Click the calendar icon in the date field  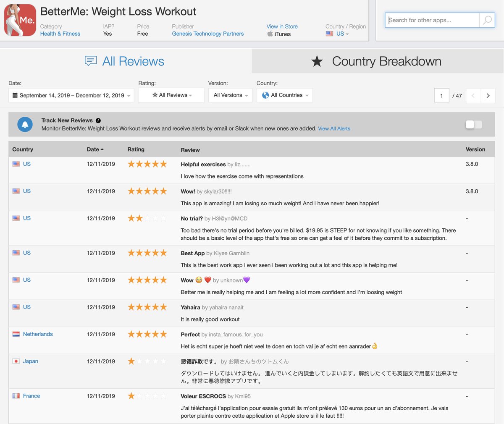(15, 95)
